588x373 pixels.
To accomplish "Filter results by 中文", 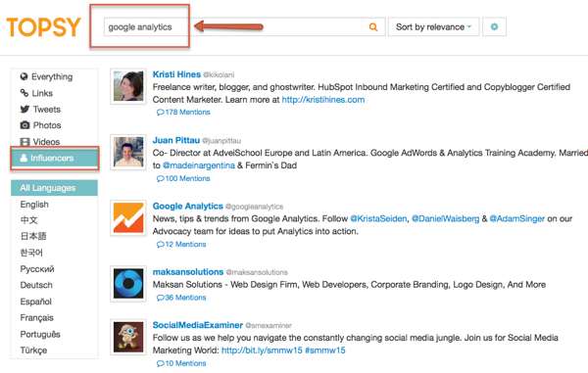I will click(x=28, y=220).
